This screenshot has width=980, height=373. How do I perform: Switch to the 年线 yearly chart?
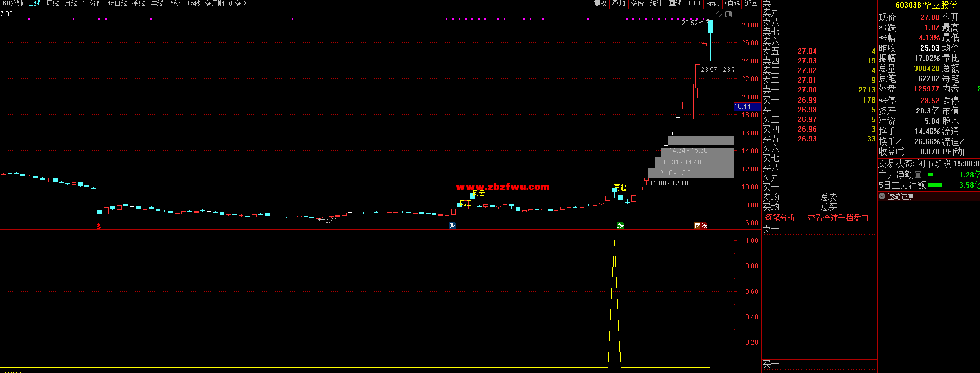[x=157, y=4]
